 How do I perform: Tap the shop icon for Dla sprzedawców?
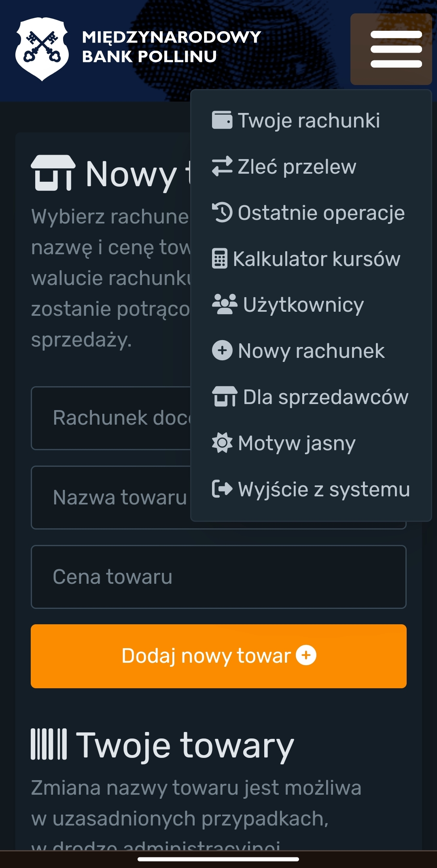(225, 397)
